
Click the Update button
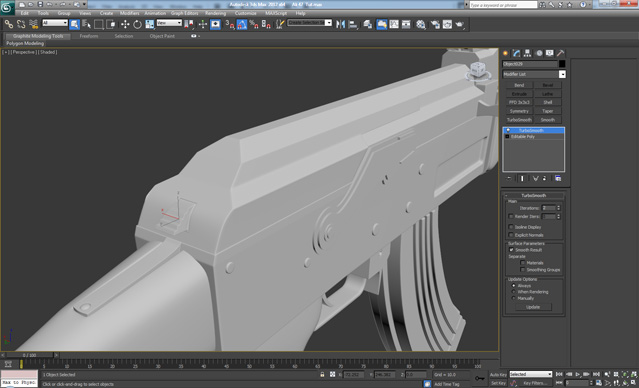[533, 307]
